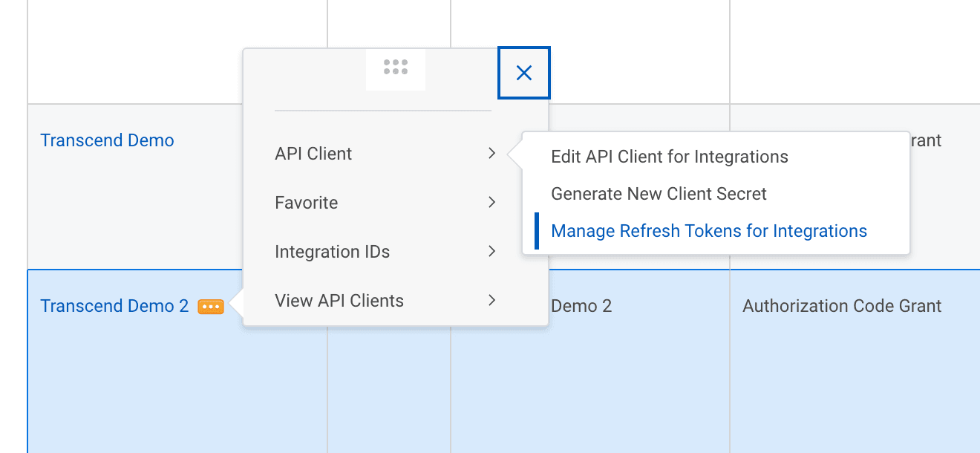Click the popup drag handle dots

(396, 68)
